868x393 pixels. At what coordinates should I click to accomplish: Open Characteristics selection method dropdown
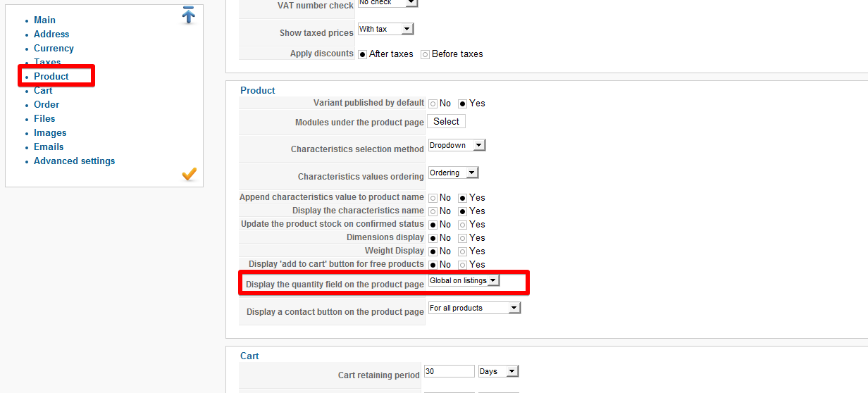(x=457, y=145)
